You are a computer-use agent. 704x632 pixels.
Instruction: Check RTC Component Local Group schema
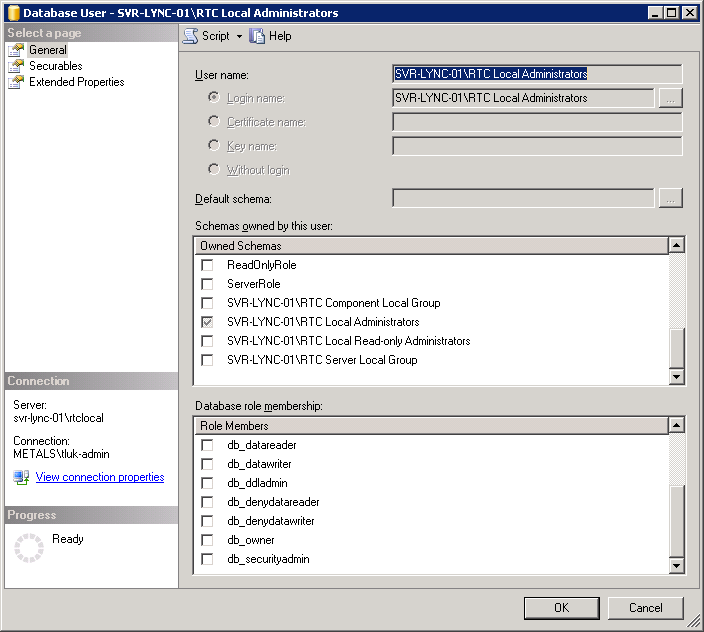207,303
